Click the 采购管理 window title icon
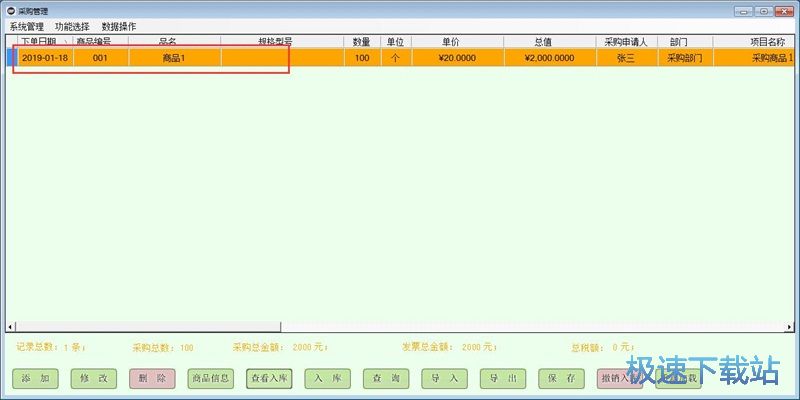Viewport: 800px width, 400px height. point(11,11)
